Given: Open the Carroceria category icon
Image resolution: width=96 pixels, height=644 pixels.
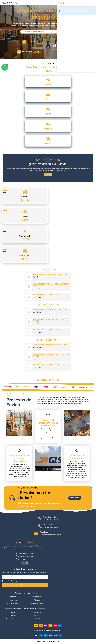Looking at the screenshot, I should 48,124.
